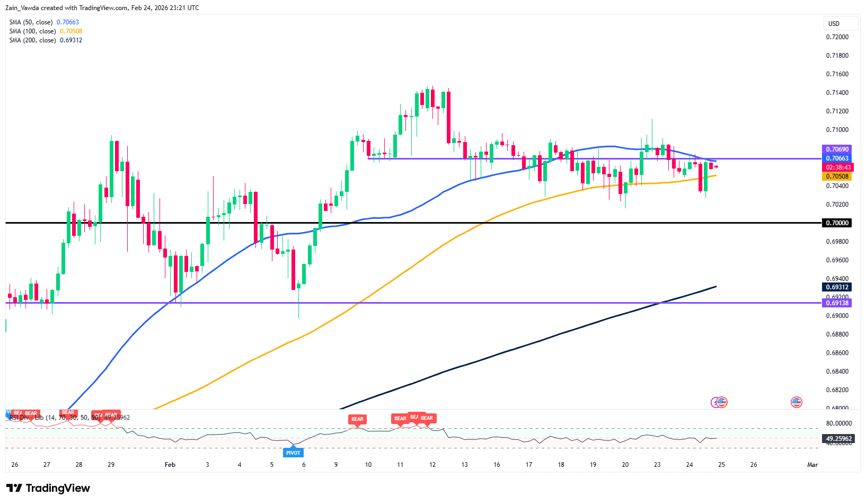This screenshot has height=504, width=866.
Task: Click the red countdown timer 02:38:43
Action: coord(838,167)
